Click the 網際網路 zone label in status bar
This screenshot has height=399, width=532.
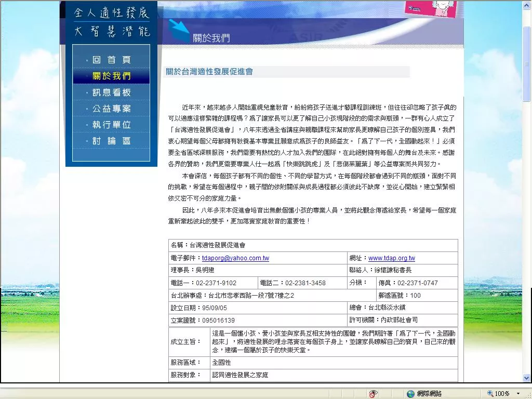click(x=429, y=394)
